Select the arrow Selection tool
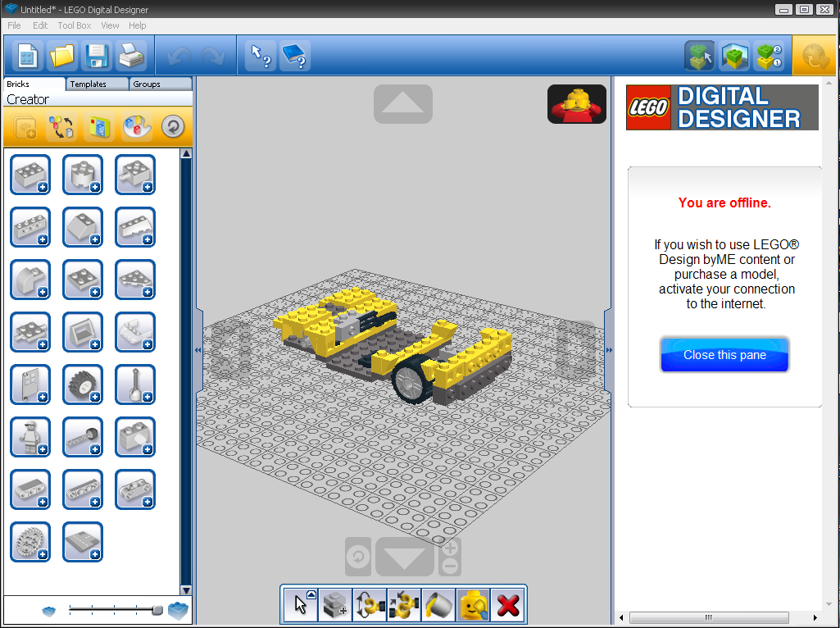 (301, 606)
